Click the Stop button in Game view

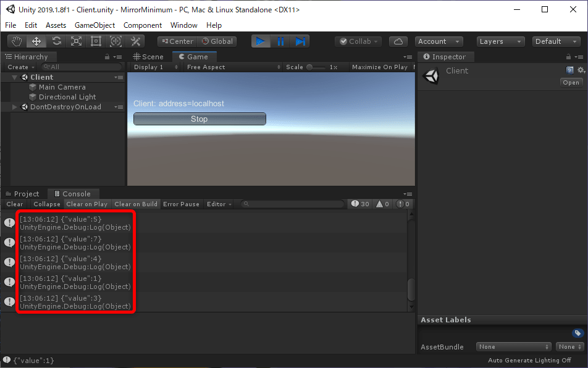coord(200,119)
